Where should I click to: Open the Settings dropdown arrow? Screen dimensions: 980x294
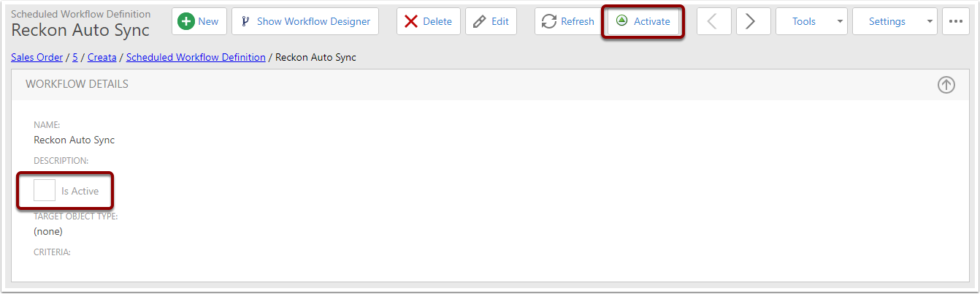click(x=930, y=21)
